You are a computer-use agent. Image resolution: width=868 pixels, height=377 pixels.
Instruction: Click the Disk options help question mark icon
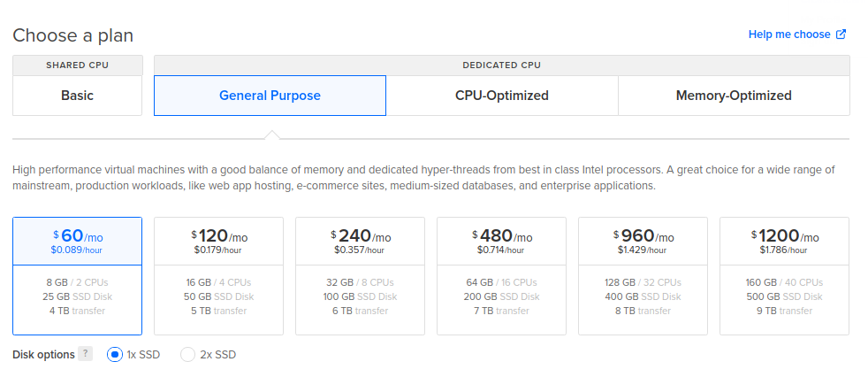click(x=85, y=354)
